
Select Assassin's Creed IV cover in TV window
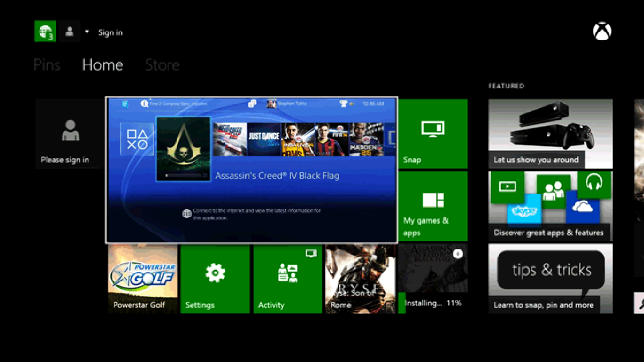click(183, 149)
